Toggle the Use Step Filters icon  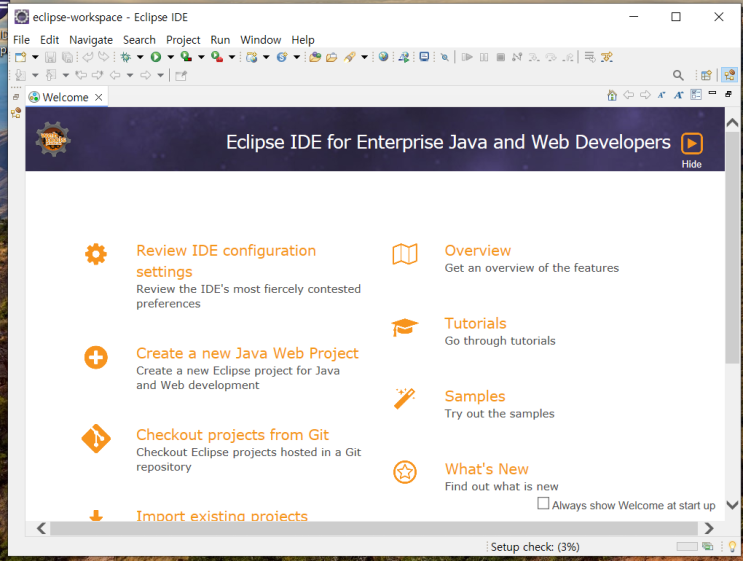[x=607, y=57]
